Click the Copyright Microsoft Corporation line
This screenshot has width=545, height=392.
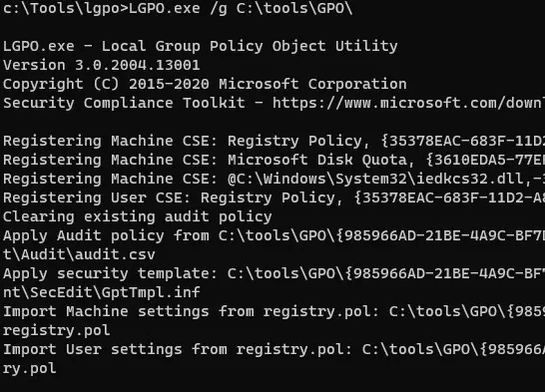click(205, 84)
